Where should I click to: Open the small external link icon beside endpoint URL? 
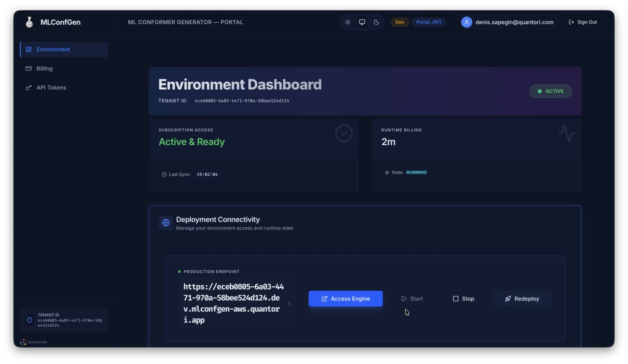click(289, 303)
